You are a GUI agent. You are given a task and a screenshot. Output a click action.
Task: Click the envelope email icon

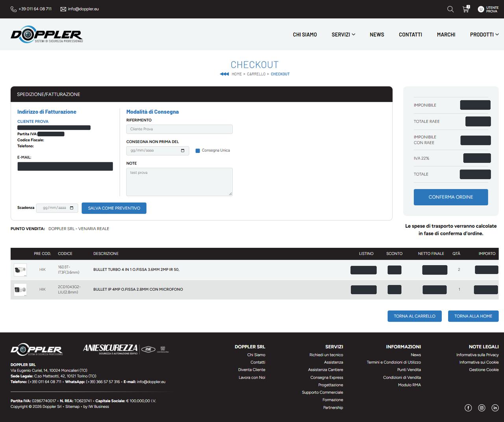[63, 9]
